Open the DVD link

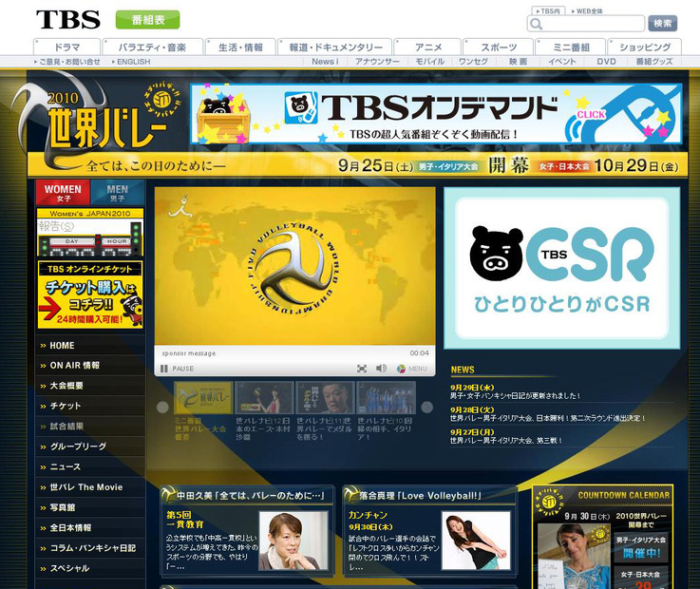point(606,62)
